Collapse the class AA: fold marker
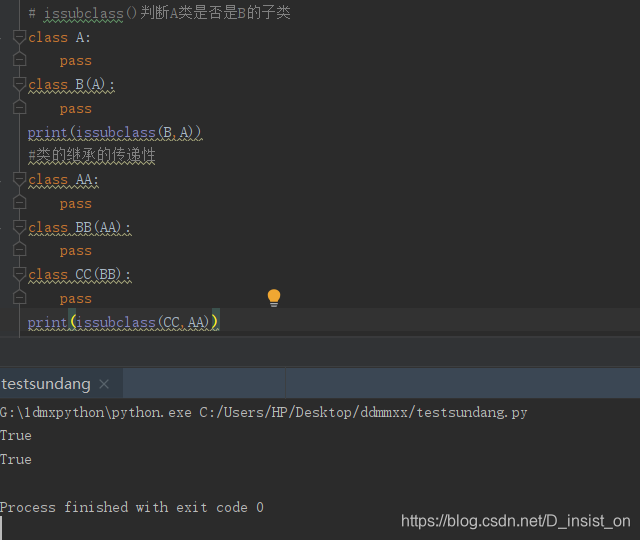The height and width of the screenshot is (540, 640). (x=19, y=180)
